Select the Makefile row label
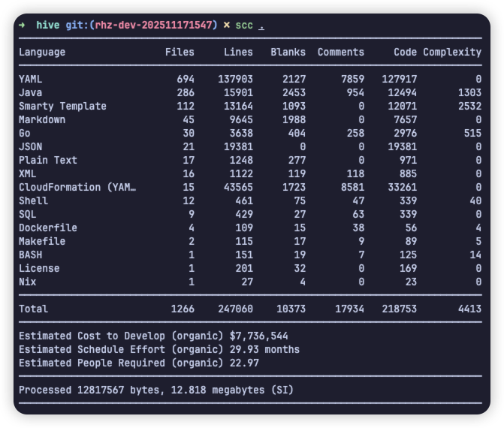Image resolution: width=504 pixels, height=428 pixels. click(x=42, y=241)
